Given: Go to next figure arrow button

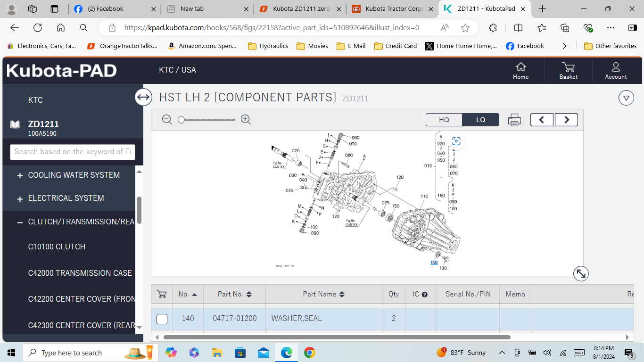Looking at the screenshot, I should point(566,120).
